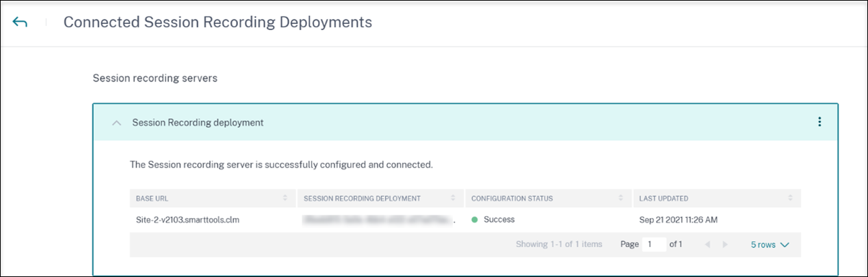Click the Sep 21 2021 11:26 AM cell
Screen dimensions: 868x277
(x=678, y=220)
